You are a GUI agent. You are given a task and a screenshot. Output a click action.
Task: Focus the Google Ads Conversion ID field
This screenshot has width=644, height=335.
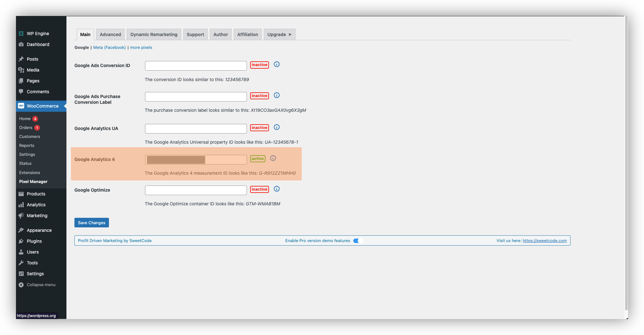point(196,66)
